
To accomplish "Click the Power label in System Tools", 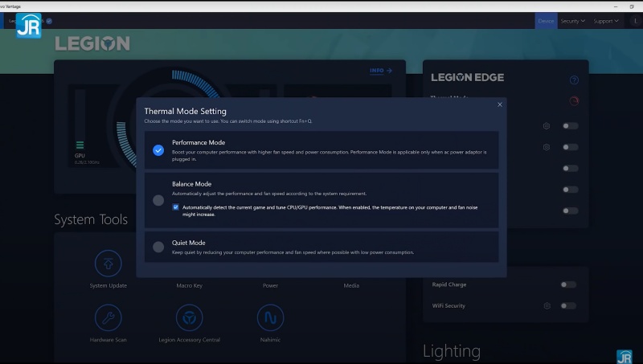I will click(x=270, y=286).
